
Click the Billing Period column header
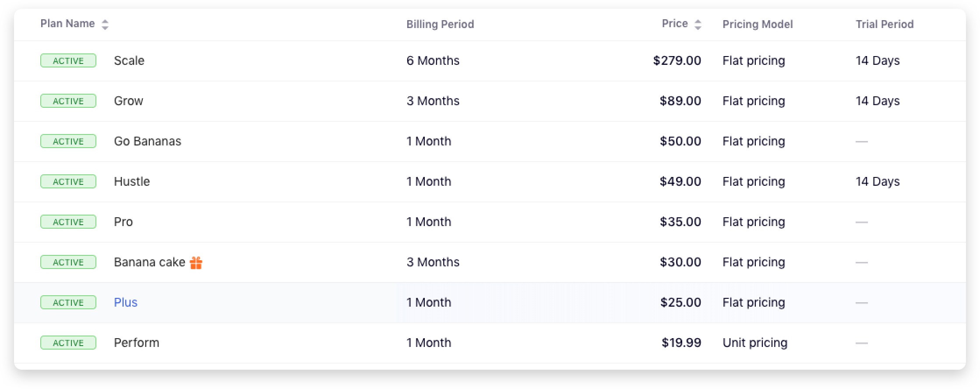[440, 25]
